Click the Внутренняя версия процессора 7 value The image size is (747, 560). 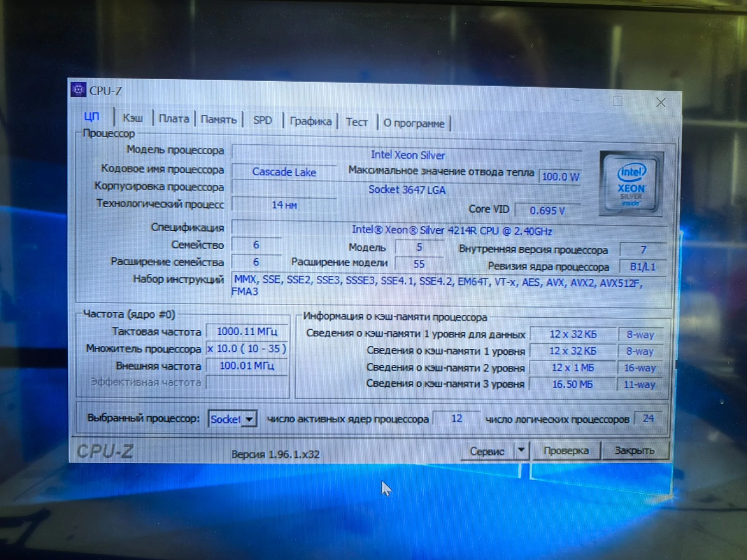click(643, 249)
